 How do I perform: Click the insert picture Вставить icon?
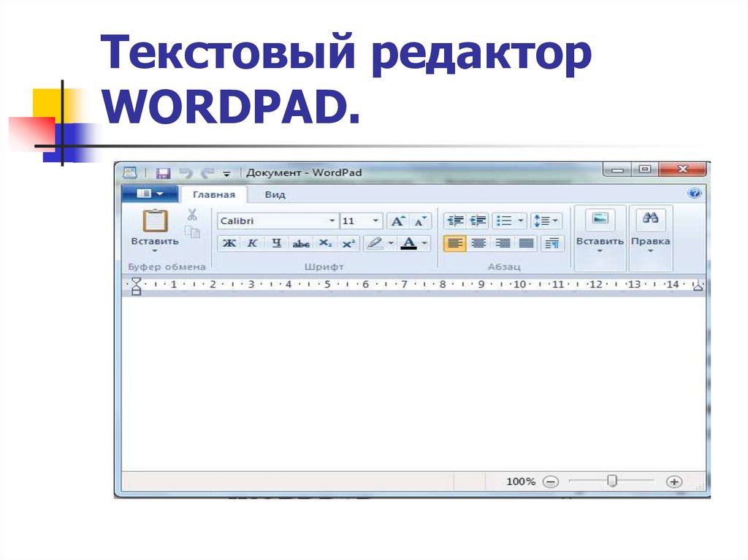point(600,220)
